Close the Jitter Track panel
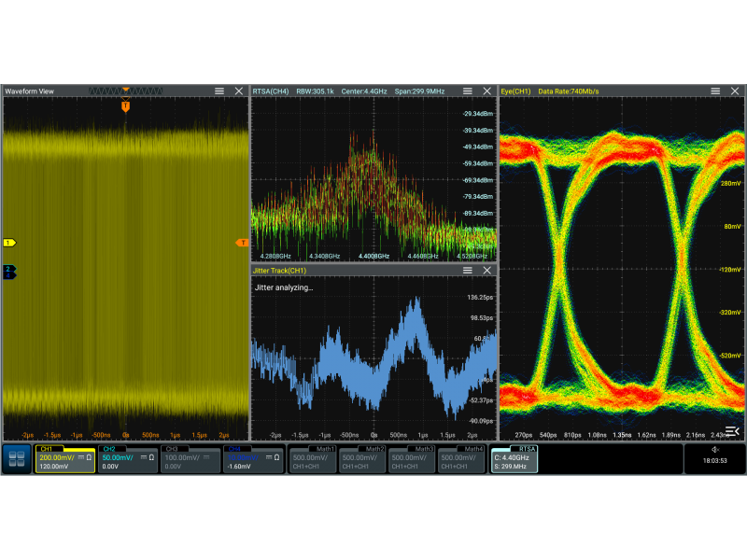This screenshot has width=747, height=560. click(x=486, y=270)
